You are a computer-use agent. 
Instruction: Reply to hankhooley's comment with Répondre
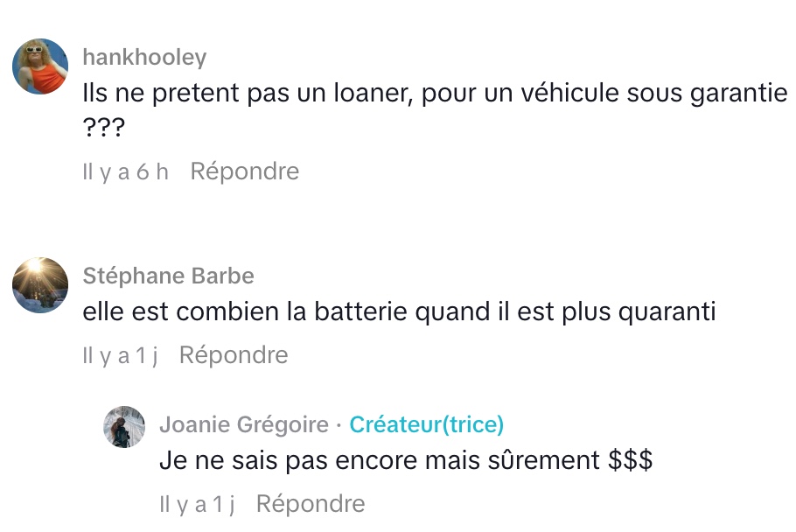click(244, 171)
